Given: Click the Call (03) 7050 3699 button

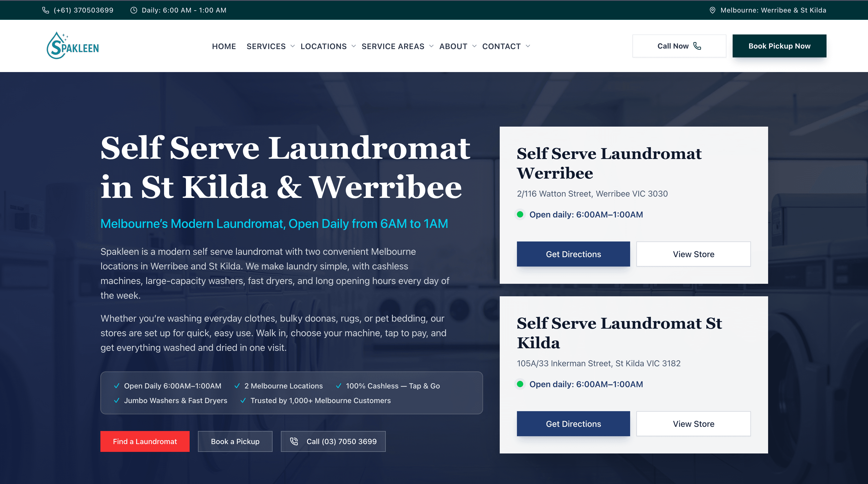Looking at the screenshot, I should click(333, 441).
